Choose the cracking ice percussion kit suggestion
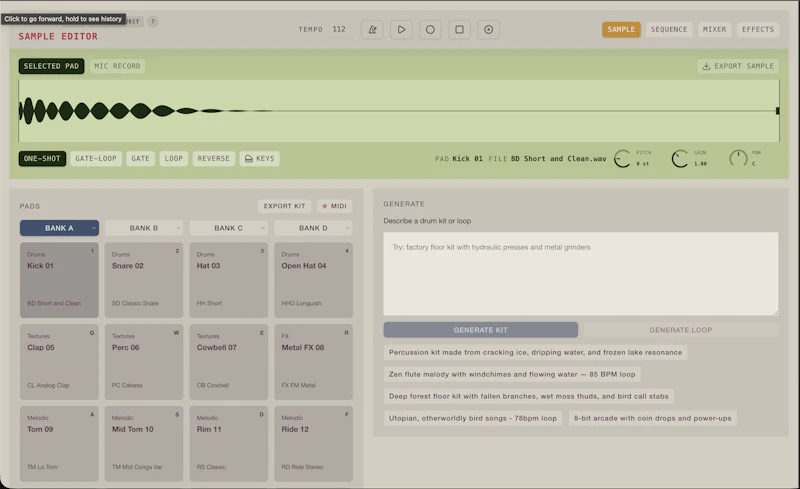This screenshot has width=800, height=489. [x=535, y=352]
